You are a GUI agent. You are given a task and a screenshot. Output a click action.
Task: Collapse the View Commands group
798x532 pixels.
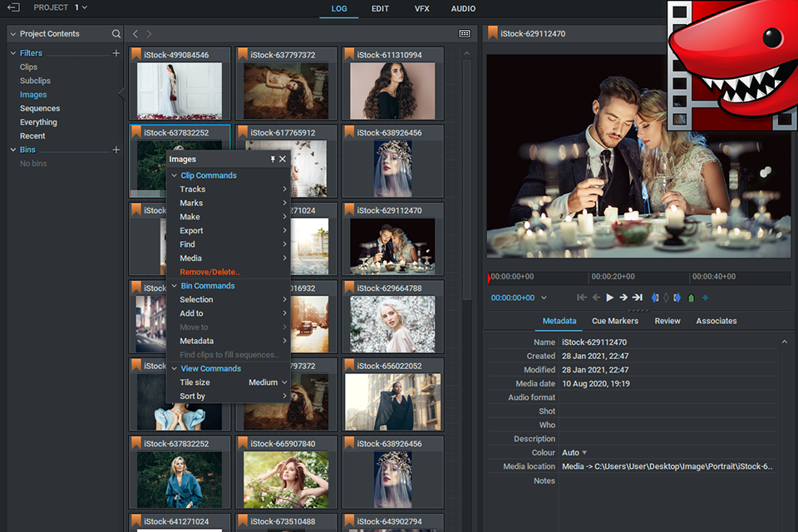pos(174,368)
